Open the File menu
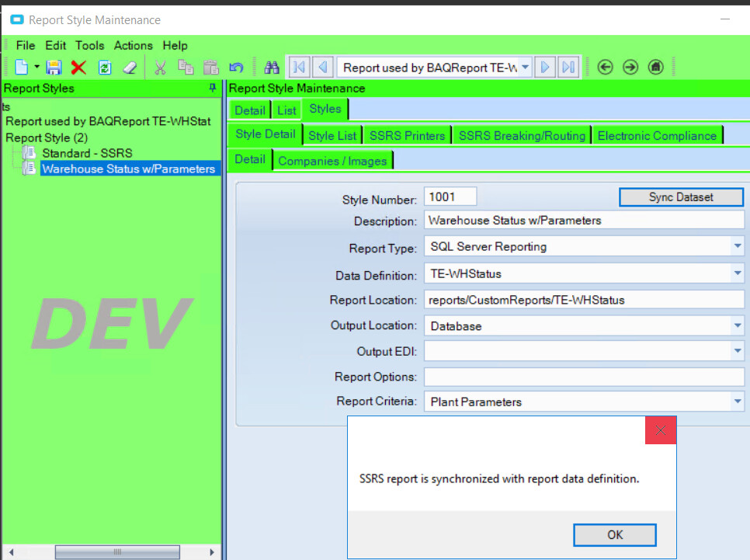Image resolution: width=750 pixels, height=560 pixels. 26,46
